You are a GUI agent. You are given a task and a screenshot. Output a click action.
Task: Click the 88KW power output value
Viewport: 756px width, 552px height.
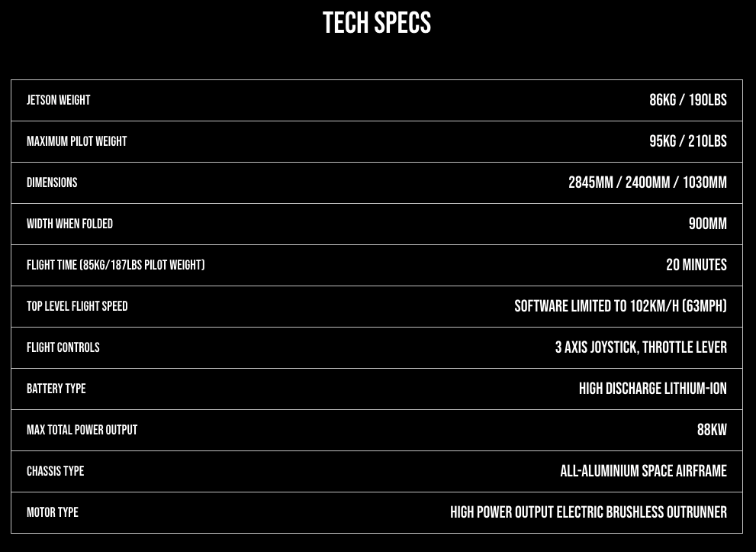point(712,430)
